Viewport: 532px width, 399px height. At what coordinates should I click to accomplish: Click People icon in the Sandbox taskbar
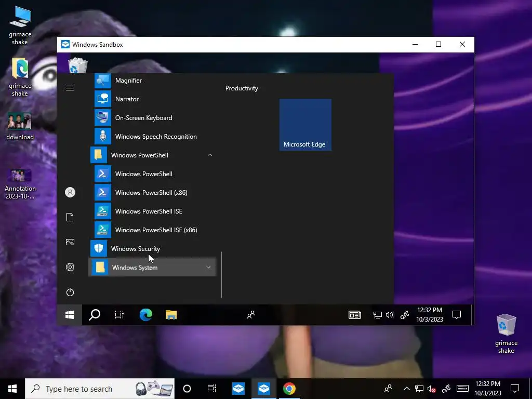point(251,315)
